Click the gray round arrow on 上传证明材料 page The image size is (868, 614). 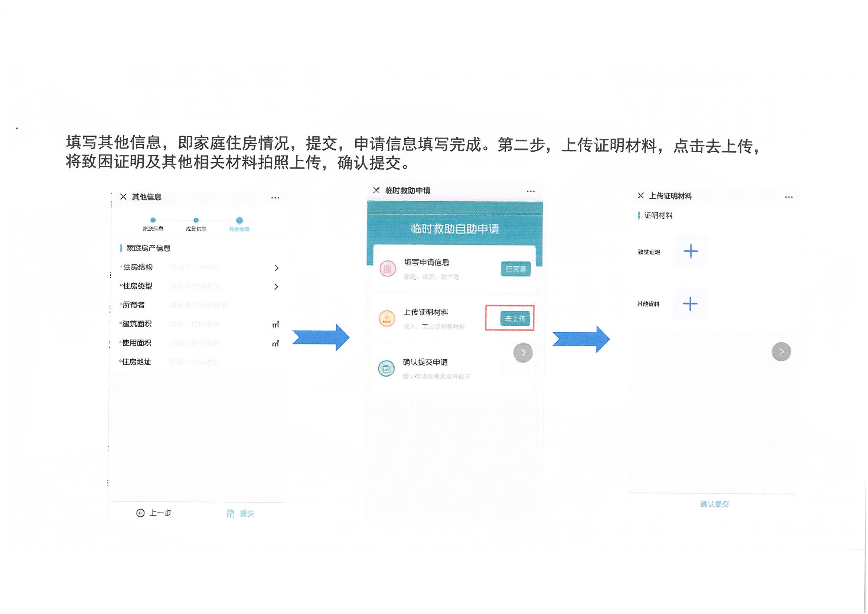(x=781, y=352)
